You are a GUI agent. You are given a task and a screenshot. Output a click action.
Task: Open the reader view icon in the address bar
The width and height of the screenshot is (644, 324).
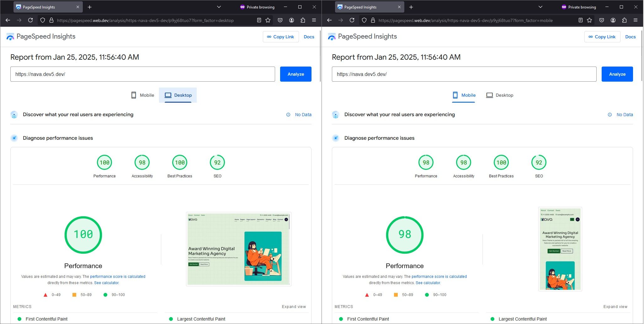tap(259, 20)
